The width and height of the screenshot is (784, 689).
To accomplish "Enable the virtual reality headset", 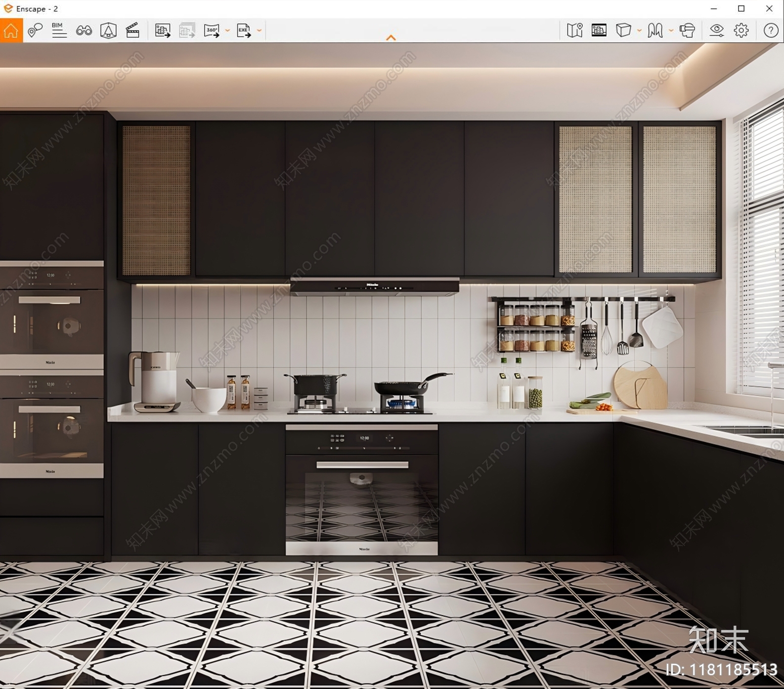I will tap(687, 31).
